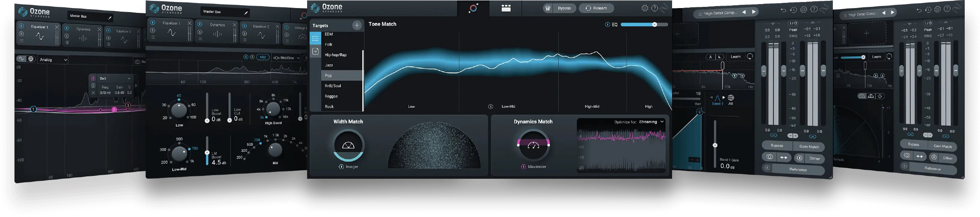Delete Bell band with the X icon
The height and width of the screenshot is (217, 980).
point(93,93)
